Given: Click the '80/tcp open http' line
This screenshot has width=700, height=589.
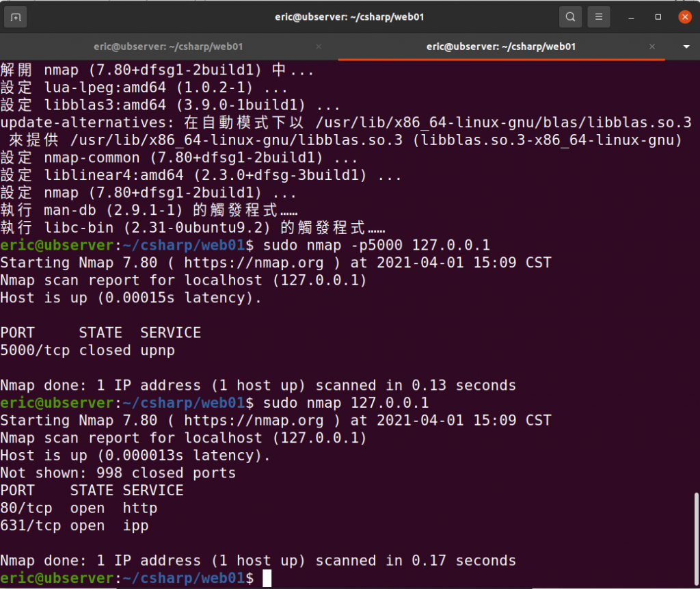Looking at the screenshot, I should [79, 508].
